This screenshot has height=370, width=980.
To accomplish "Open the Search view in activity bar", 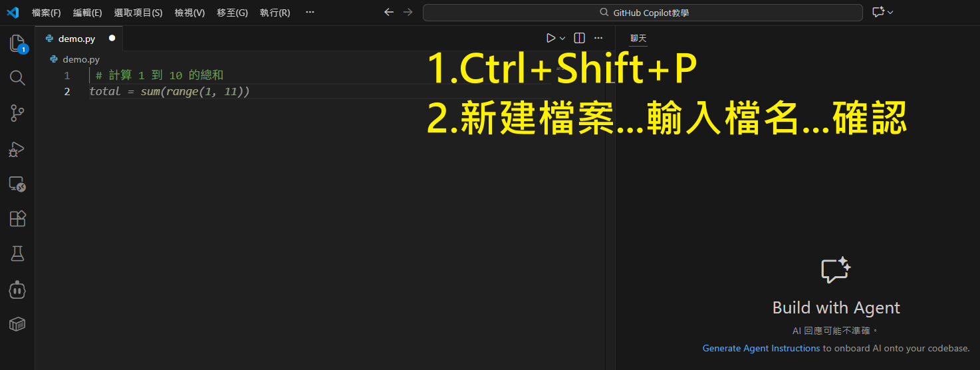I will [17, 78].
